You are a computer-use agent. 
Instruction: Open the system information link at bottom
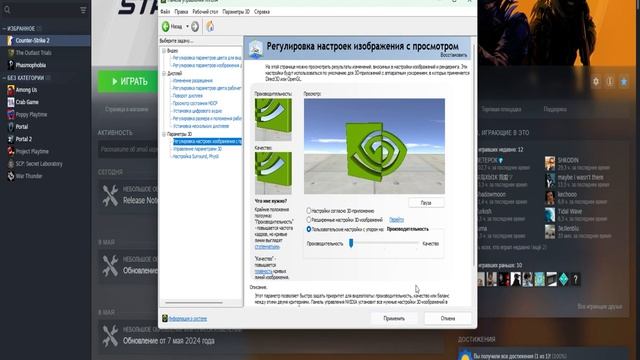click(x=188, y=318)
